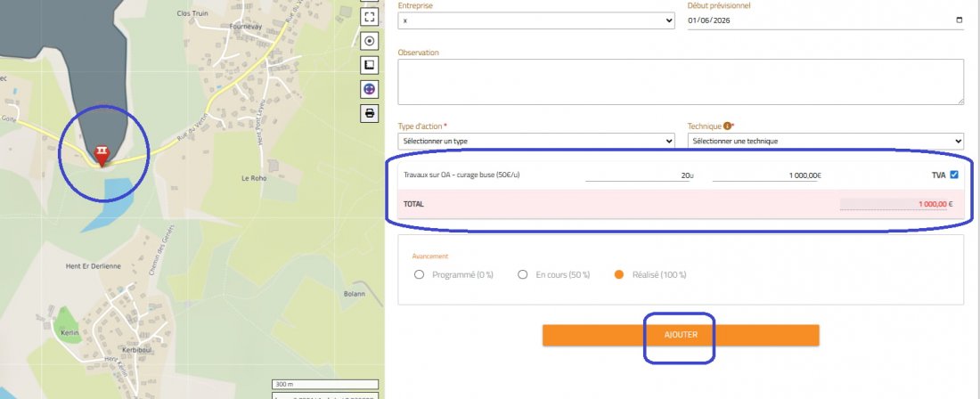980x399 pixels.
Task: Print the map with printer icon
Action: tap(370, 113)
